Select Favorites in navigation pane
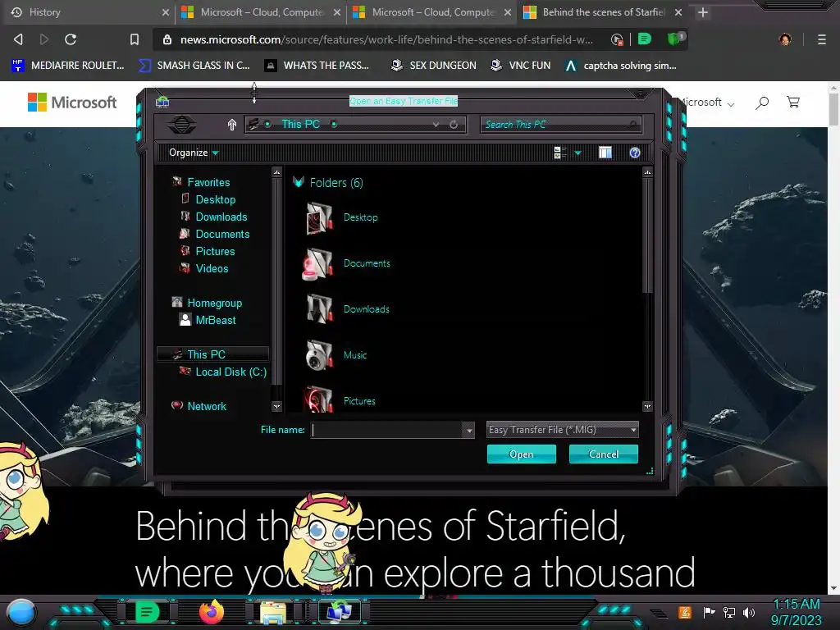This screenshot has height=630, width=840. coord(208,182)
